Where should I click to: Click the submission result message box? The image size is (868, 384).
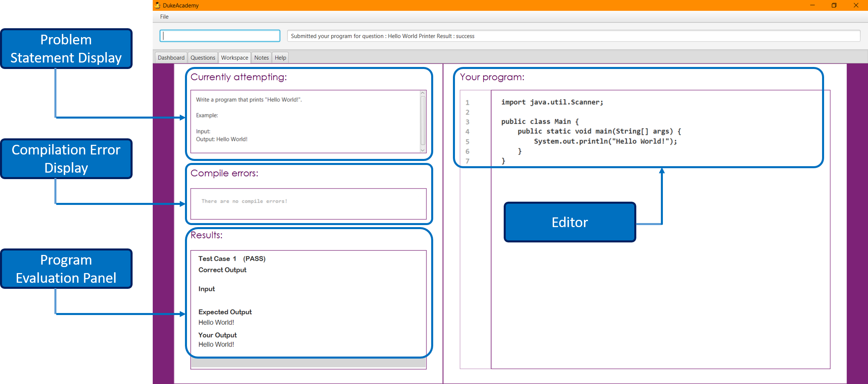573,36
